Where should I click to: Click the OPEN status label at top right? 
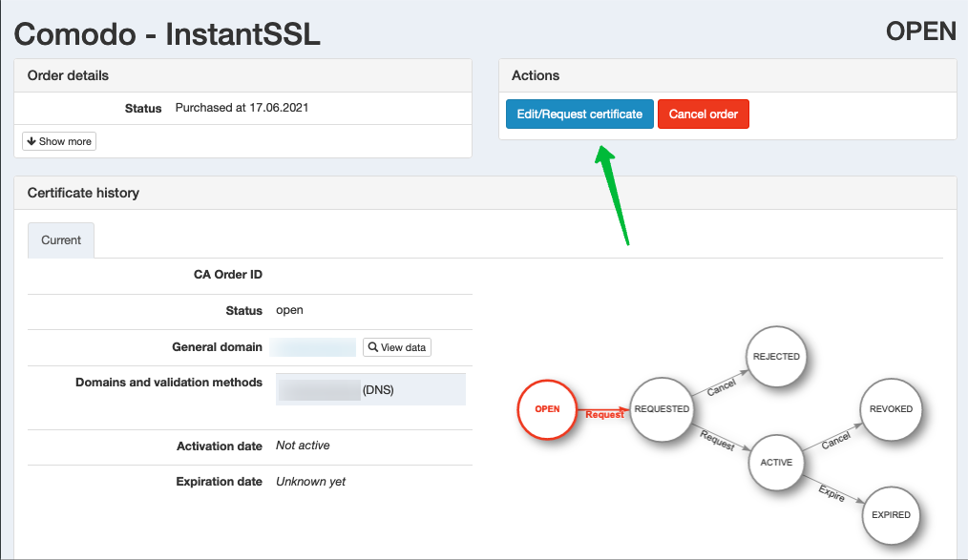[920, 31]
